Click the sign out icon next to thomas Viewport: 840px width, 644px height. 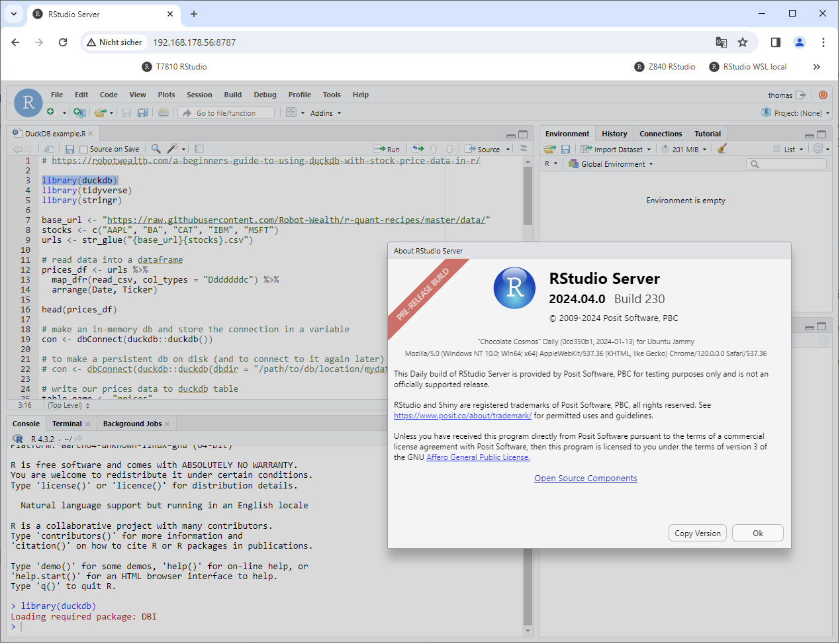pyautogui.click(x=801, y=95)
